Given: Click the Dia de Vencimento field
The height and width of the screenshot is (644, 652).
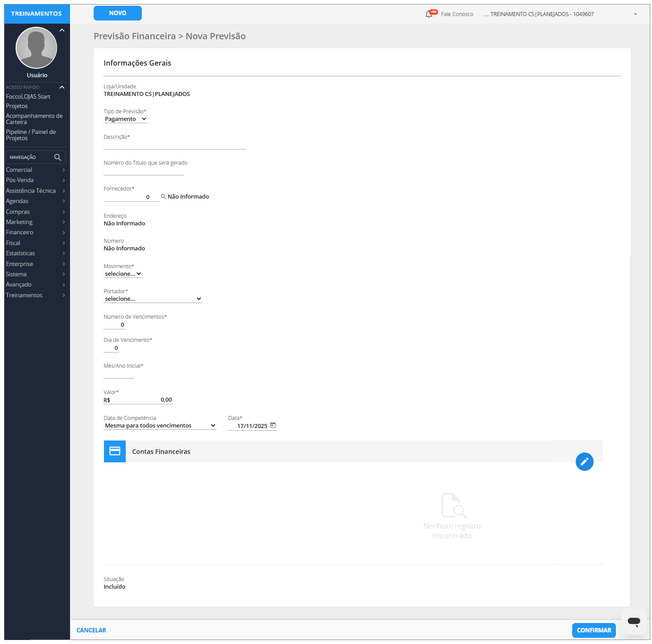Looking at the screenshot, I should coord(111,348).
